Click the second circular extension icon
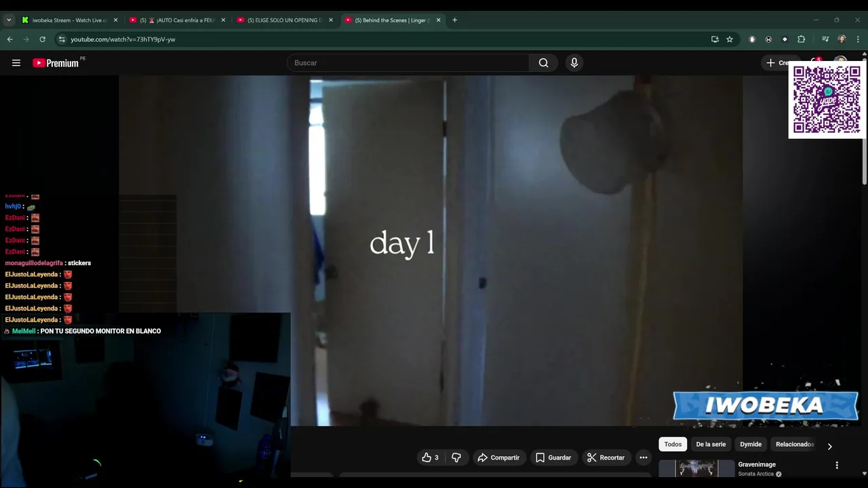This screenshot has width=868, height=488. [x=768, y=39]
